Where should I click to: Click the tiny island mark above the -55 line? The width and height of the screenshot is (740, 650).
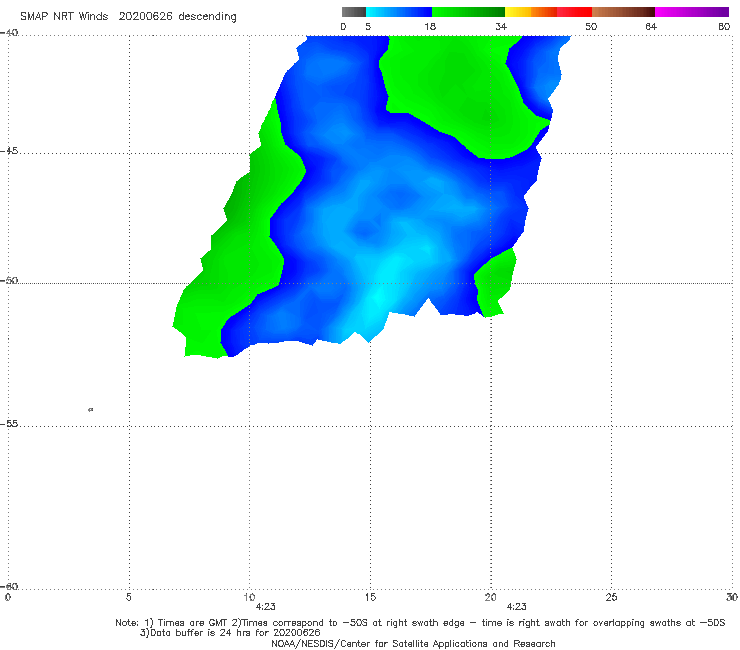(x=91, y=409)
